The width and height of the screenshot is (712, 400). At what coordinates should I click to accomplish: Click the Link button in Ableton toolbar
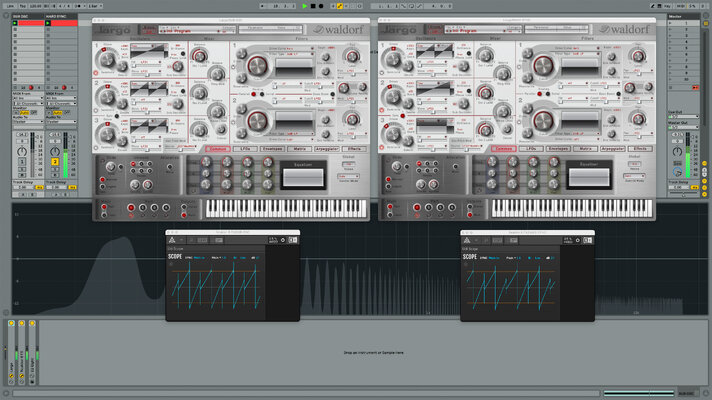[10, 6]
